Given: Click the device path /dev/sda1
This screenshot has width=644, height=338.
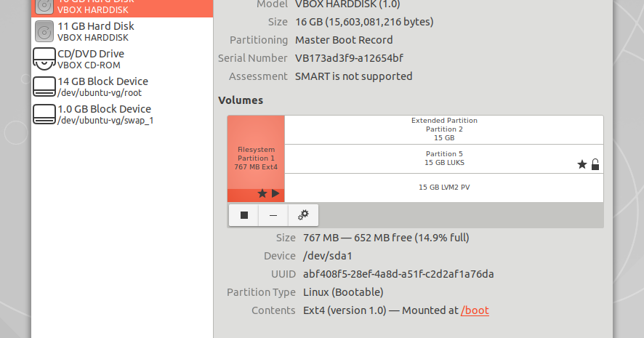Looking at the screenshot, I should [328, 256].
